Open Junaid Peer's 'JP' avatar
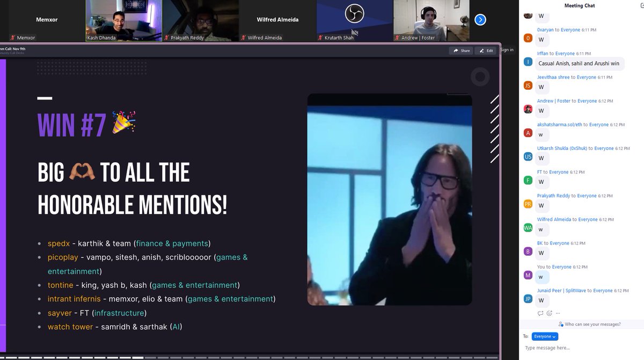Image resolution: width=644 pixels, height=360 pixels. tap(528, 299)
